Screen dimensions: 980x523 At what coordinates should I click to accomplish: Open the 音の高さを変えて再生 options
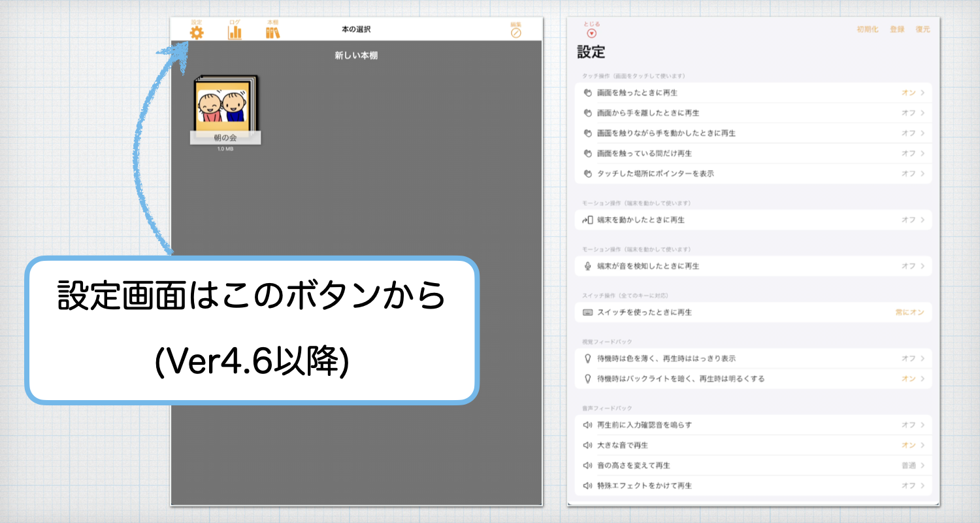[909, 465]
